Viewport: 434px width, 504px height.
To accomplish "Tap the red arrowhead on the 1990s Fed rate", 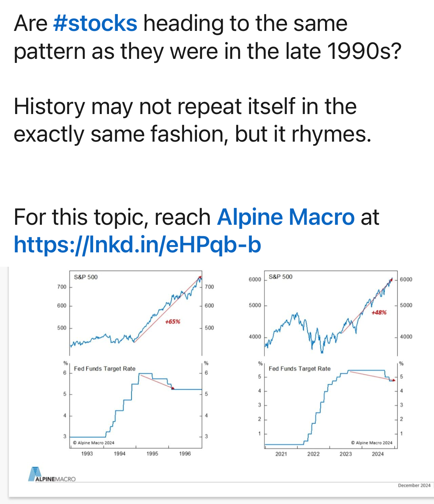I will (x=173, y=388).
